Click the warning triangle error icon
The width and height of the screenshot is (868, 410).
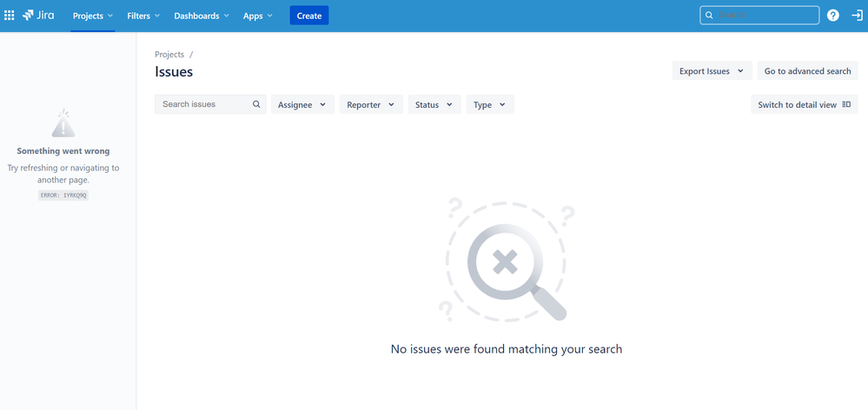click(63, 124)
